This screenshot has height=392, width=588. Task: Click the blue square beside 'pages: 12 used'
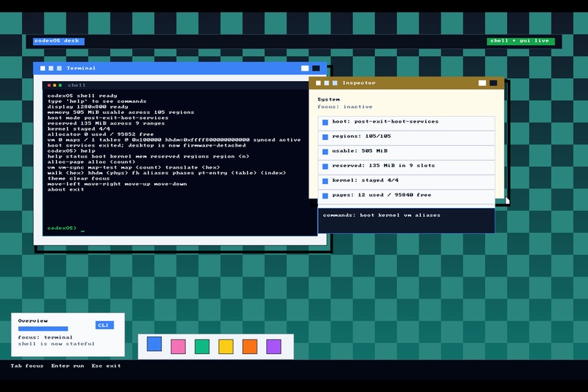[325, 196]
